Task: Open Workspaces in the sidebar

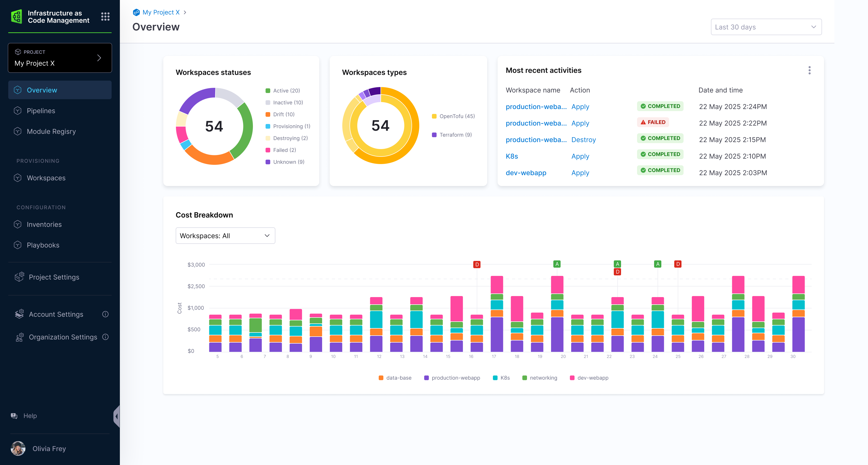Action: click(x=46, y=178)
